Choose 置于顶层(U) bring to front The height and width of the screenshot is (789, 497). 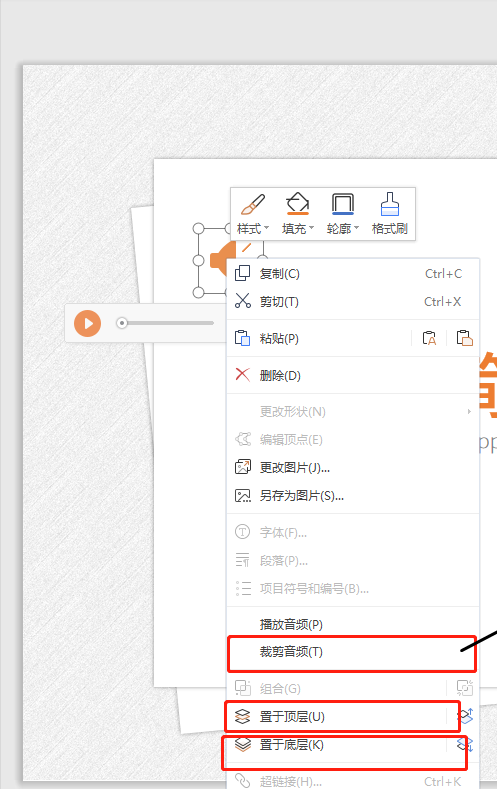(x=337, y=717)
